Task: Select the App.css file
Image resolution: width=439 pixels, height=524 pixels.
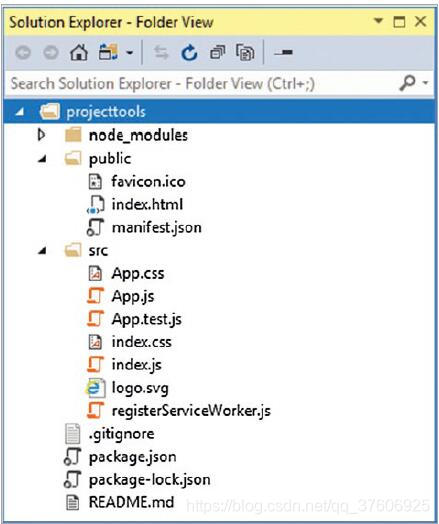Action: (138, 273)
